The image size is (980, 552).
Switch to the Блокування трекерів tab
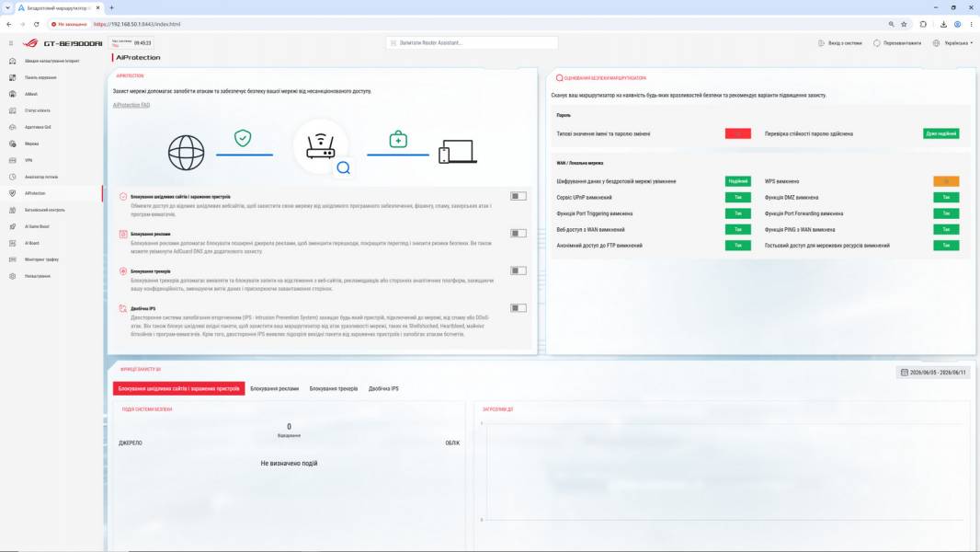(x=334, y=388)
